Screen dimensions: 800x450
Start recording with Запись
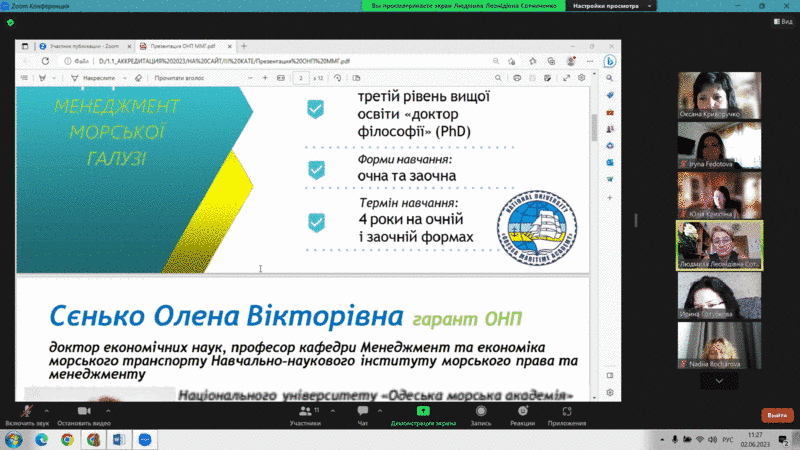[x=480, y=415]
